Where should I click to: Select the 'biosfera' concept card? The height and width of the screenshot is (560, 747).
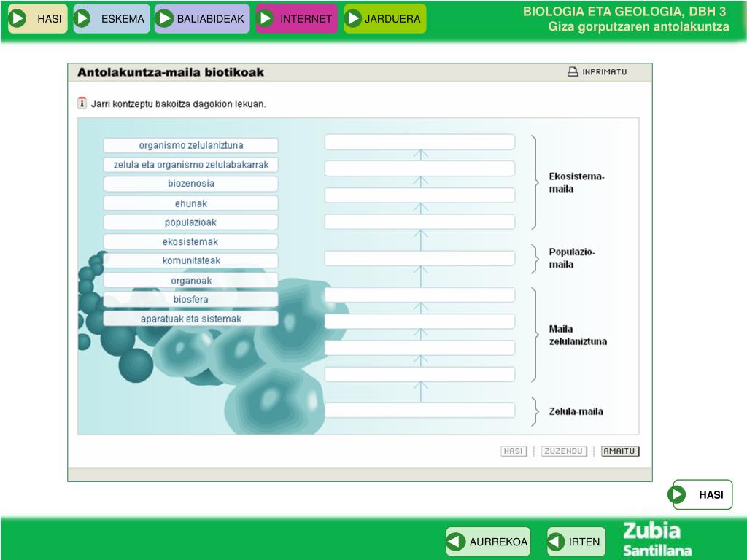(190, 300)
